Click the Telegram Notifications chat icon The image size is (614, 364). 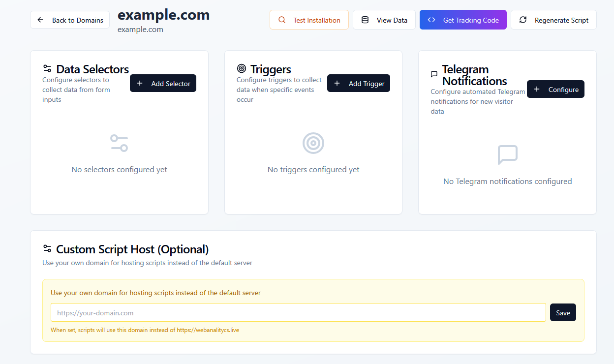434,75
